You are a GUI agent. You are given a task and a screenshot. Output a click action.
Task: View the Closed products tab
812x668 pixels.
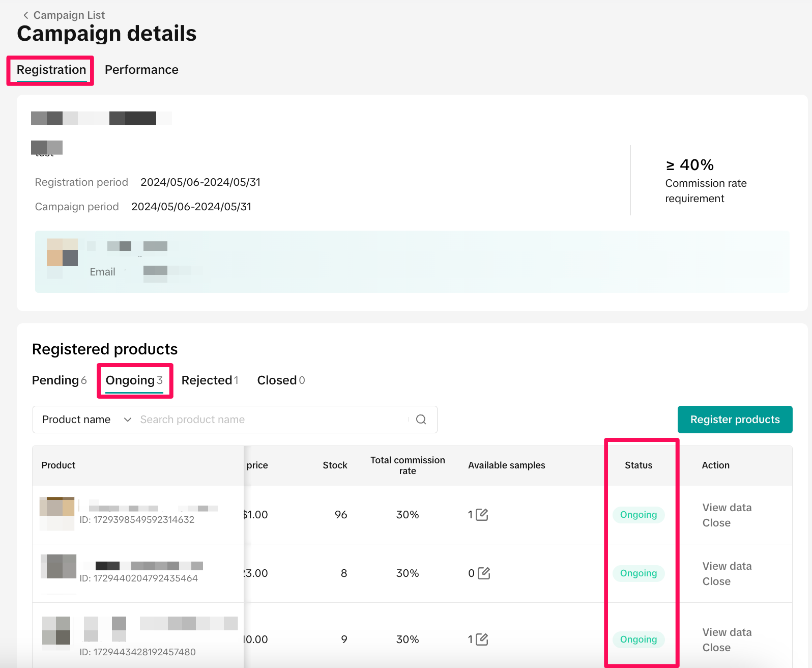coord(281,380)
